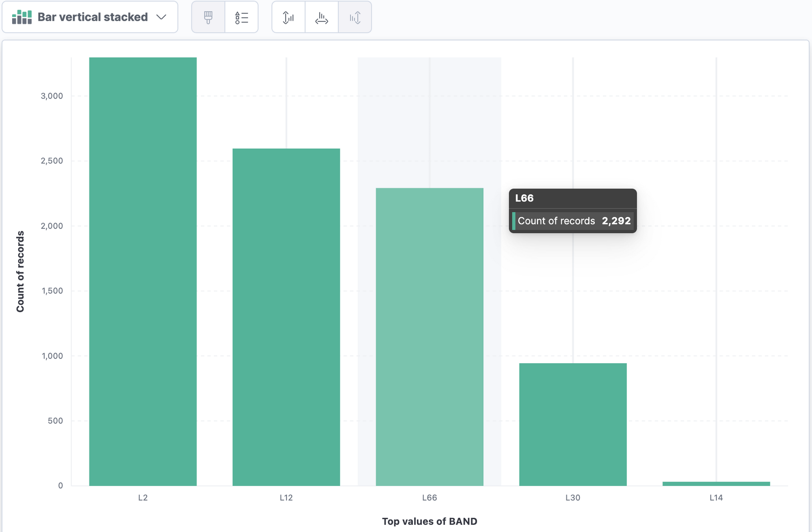This screenshot has width=812, height=532.
Task: Open the Bottom axis settings icon
Action: 322,17
